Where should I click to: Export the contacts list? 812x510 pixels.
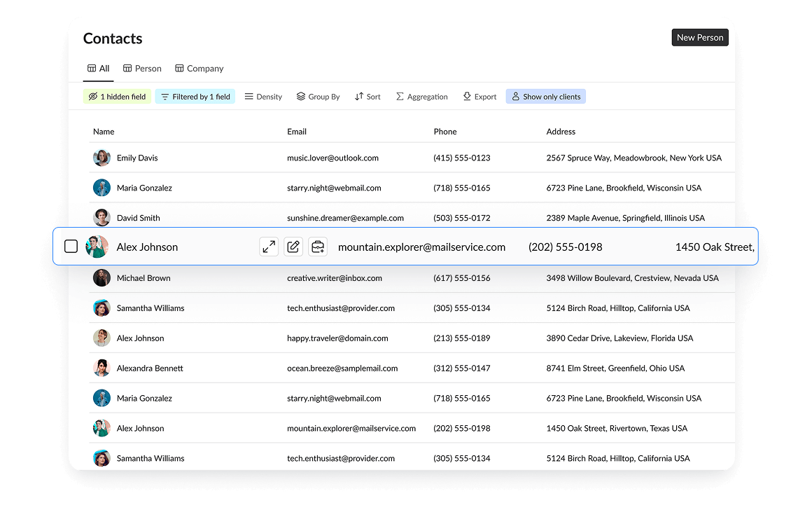479,97
